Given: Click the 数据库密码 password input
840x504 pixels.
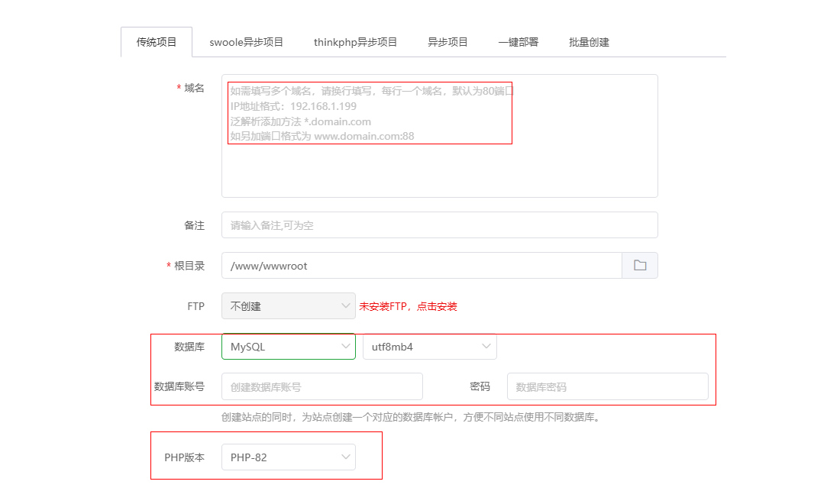Looking at the screenshot, I should click(x=607, y=386).
